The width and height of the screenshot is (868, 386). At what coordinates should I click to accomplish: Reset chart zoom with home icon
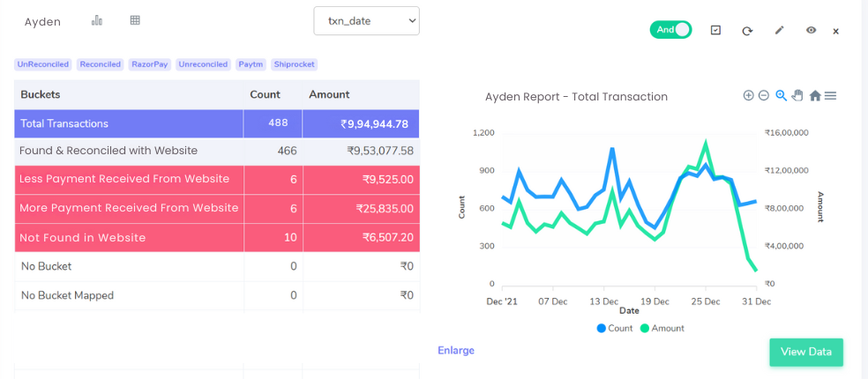click(815, 96)
